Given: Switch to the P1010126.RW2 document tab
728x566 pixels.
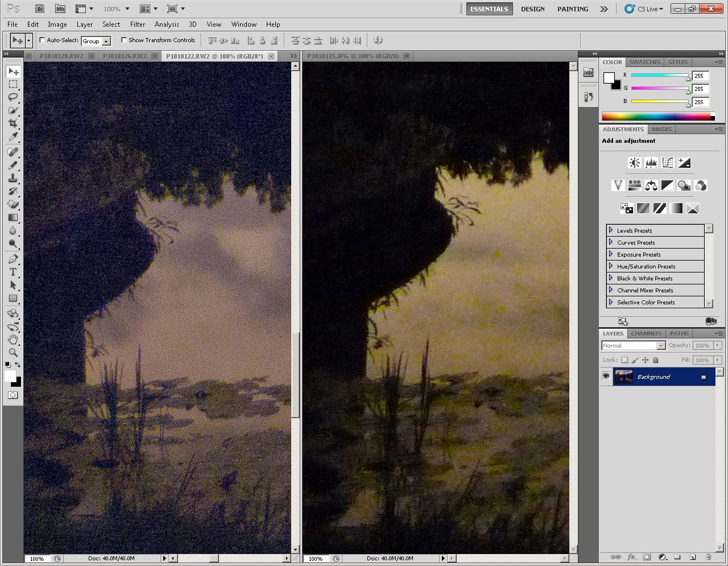Looking at the screenshot, I should pos(125,56).
